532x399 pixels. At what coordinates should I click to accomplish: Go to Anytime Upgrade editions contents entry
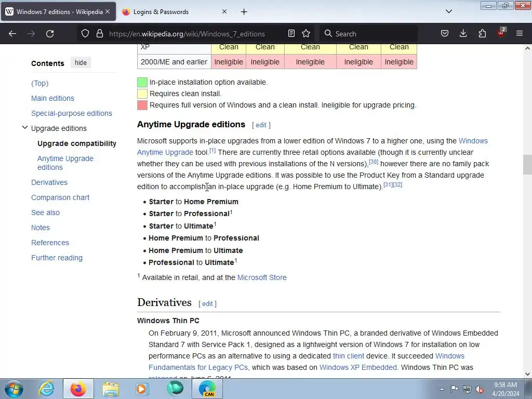[65, 163]
